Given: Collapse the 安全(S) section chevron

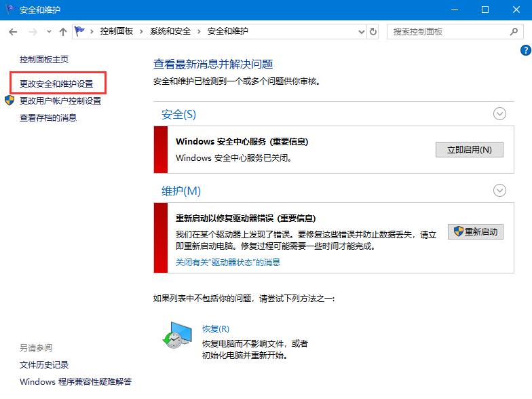Looking at the screenshot, I should tap(500, 114).
